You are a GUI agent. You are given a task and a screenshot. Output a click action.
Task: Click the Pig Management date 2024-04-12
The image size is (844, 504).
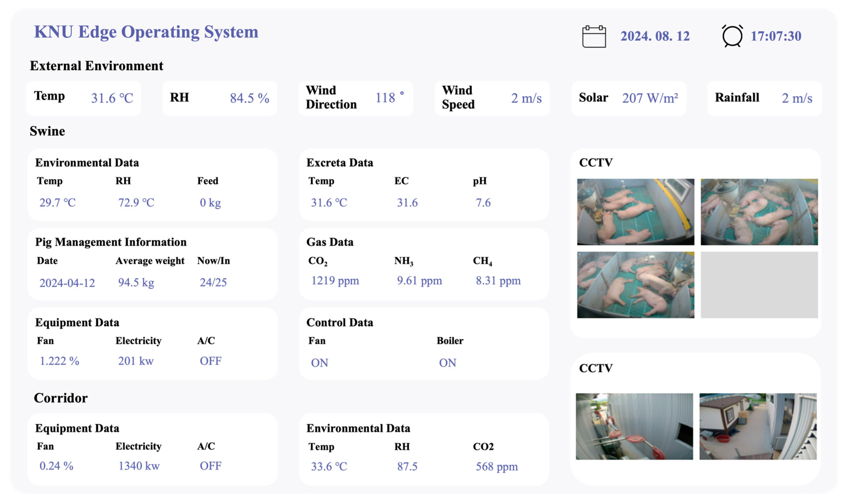pyautogui.click(x=67, y=283)
